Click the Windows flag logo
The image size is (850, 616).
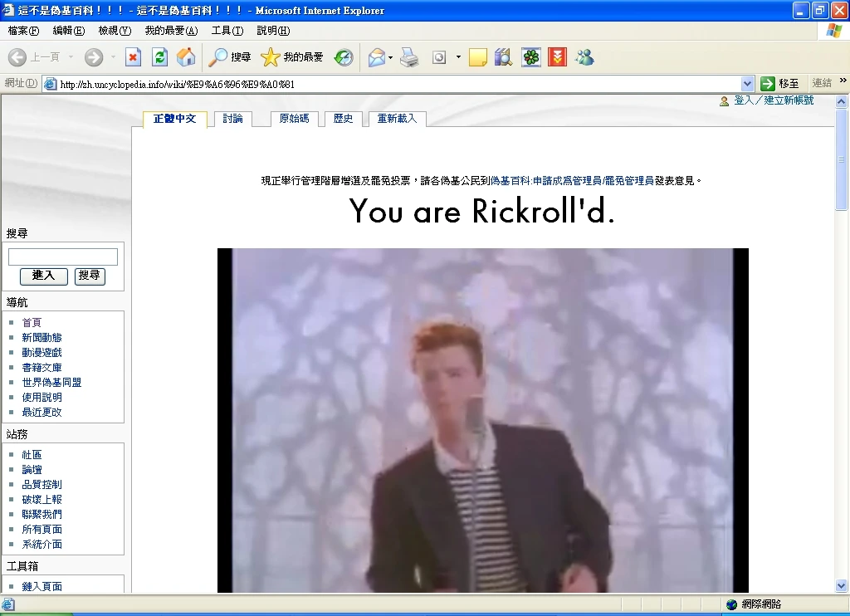(x=833, y=31)
